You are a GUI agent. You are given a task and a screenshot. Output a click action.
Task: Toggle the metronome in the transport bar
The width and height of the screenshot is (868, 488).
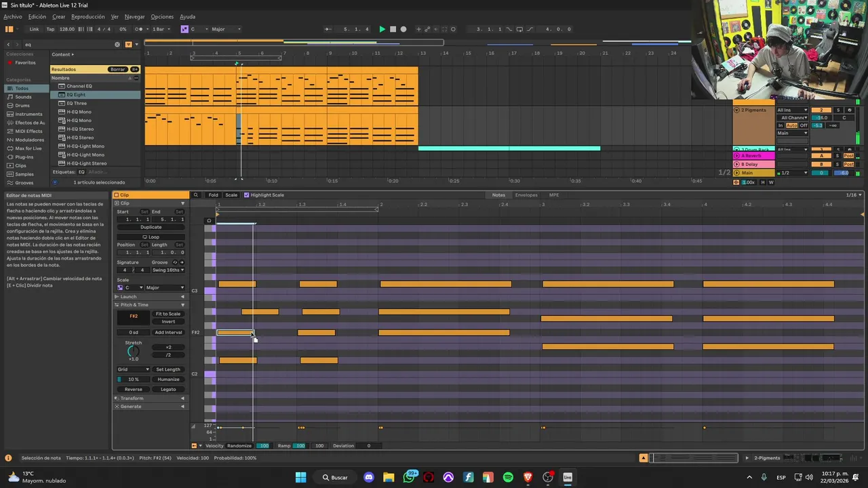click(140, 29)
